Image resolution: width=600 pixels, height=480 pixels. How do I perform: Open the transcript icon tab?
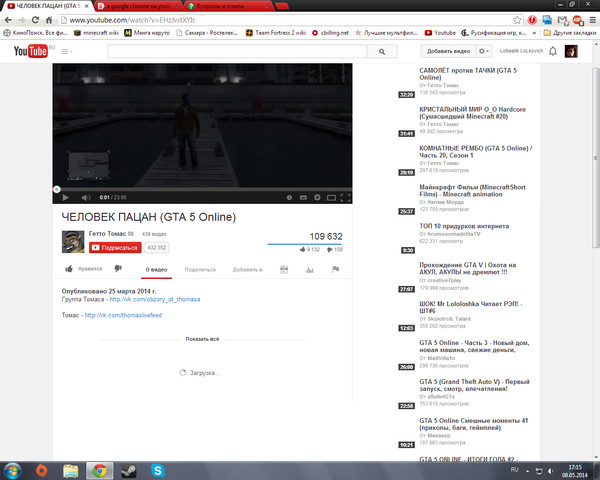pos(284,269)
